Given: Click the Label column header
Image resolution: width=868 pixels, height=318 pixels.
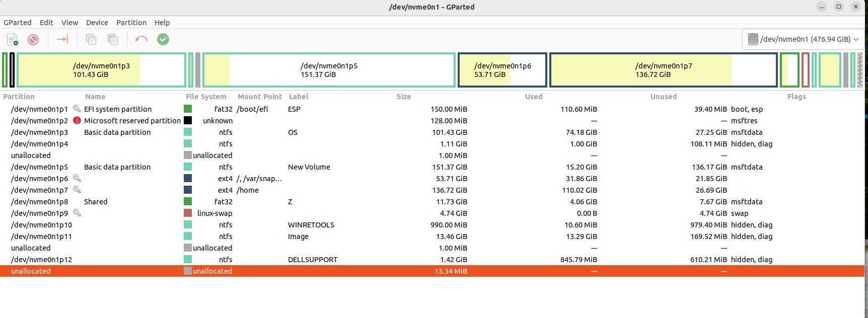Looking at the screenshot, I should 299,97.
